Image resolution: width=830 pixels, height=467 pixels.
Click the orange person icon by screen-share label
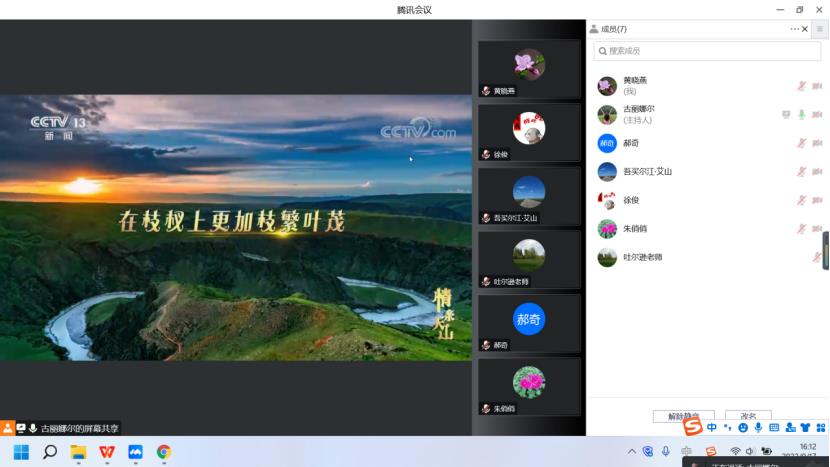(x=7, y=427)
